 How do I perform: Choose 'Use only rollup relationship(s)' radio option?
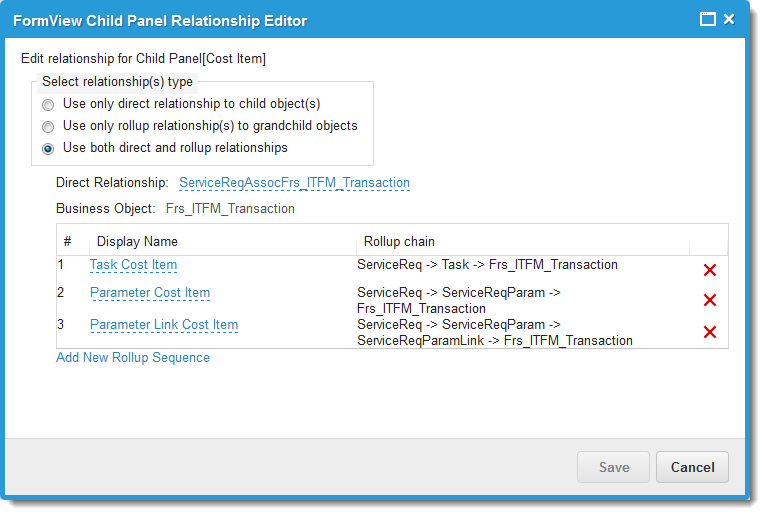(48, 127)
